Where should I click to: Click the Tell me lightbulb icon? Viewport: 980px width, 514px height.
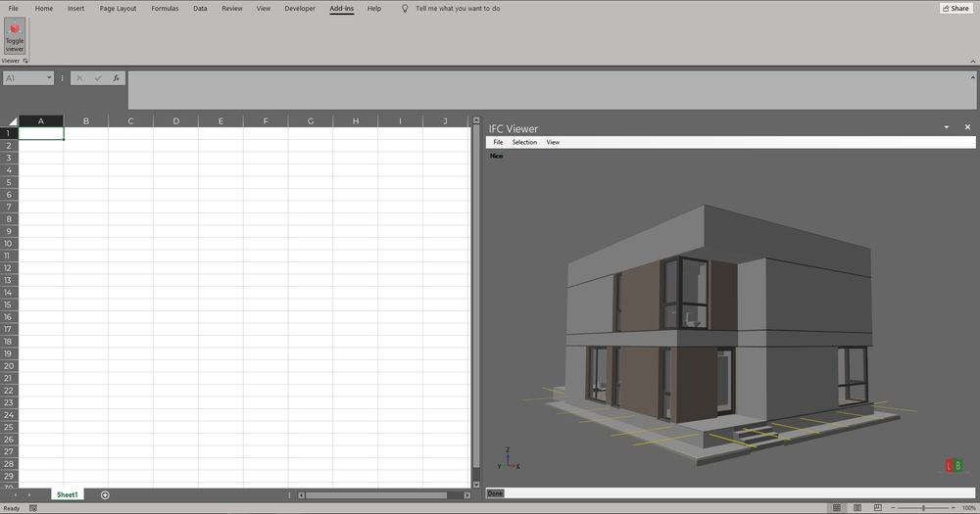[x=406, y=8]
